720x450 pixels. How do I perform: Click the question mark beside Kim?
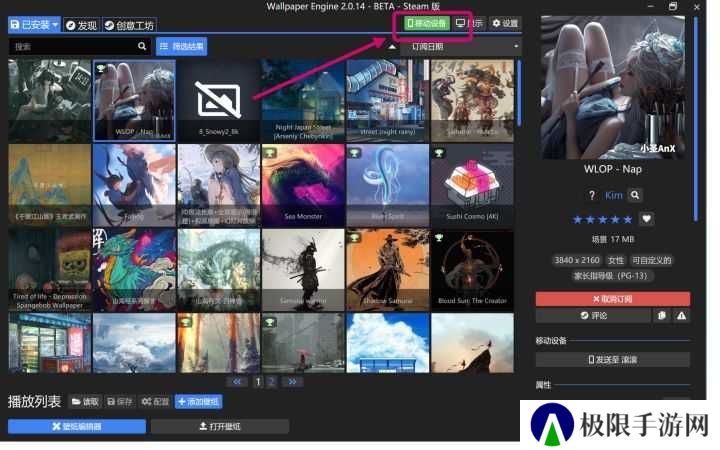[x=592, y=195]
